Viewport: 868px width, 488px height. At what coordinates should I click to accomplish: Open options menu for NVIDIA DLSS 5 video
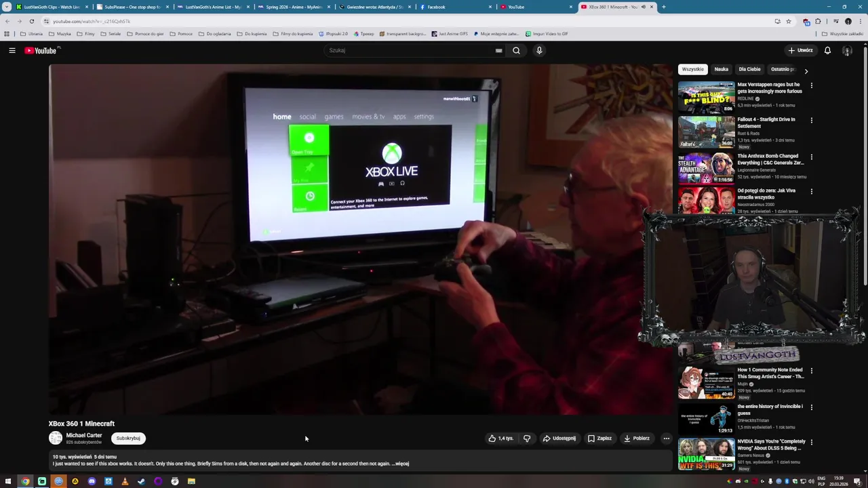tap(811, 443)
